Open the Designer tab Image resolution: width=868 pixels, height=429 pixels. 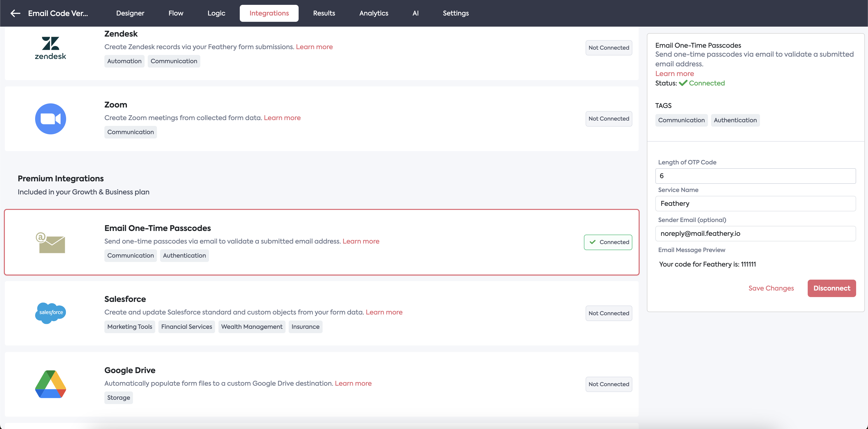[x=130, y=13]
